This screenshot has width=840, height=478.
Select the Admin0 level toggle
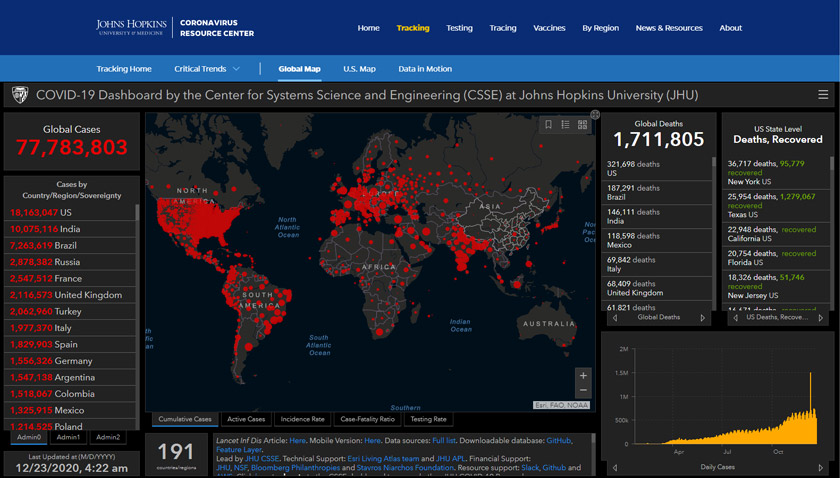29,437
